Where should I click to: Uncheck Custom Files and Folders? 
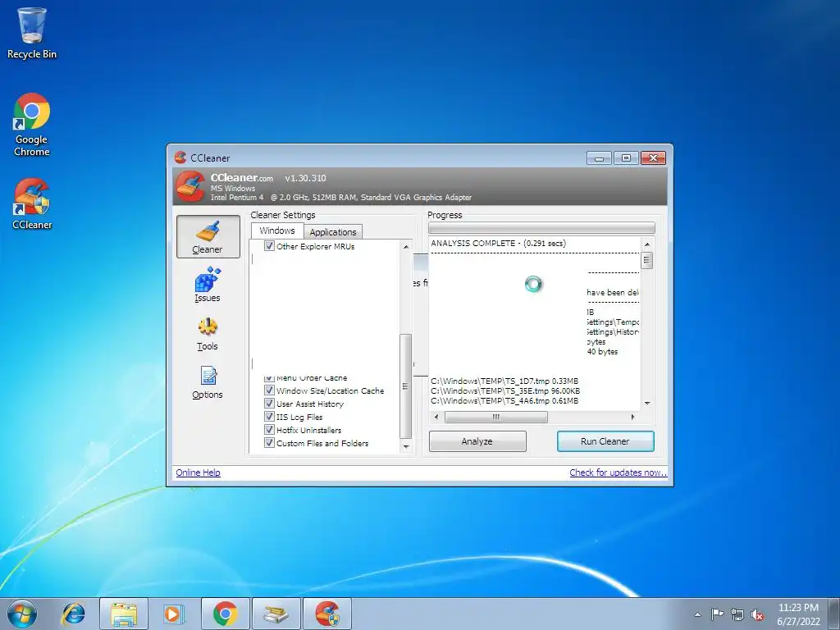[x=269, y=443]
